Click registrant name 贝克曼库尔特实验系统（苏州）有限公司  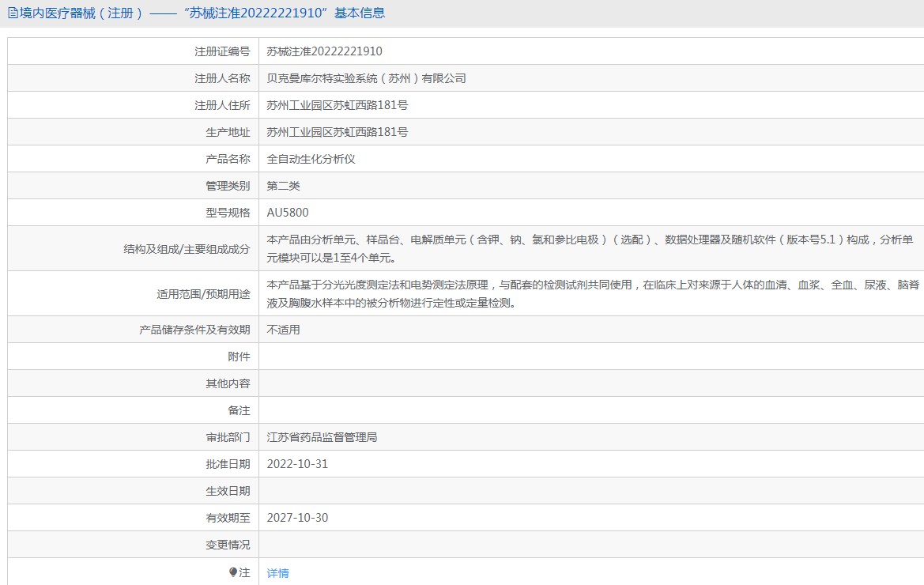click(366, 78)
